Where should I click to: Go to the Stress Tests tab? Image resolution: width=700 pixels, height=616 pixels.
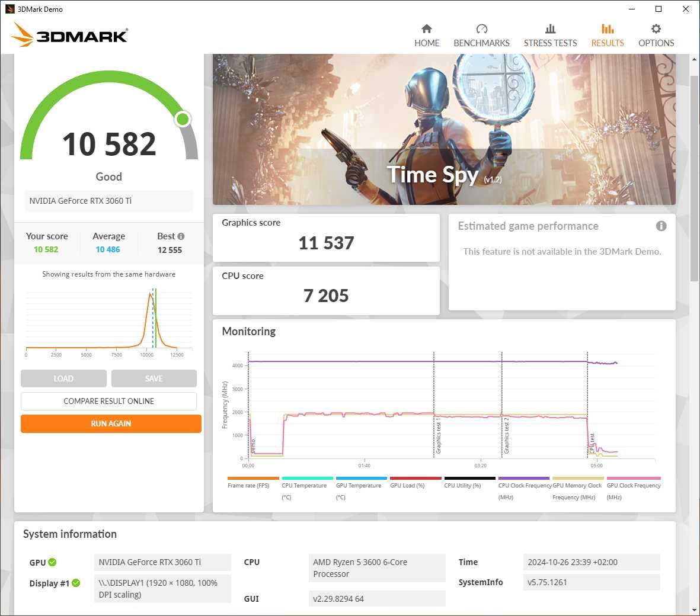(550, 36)
